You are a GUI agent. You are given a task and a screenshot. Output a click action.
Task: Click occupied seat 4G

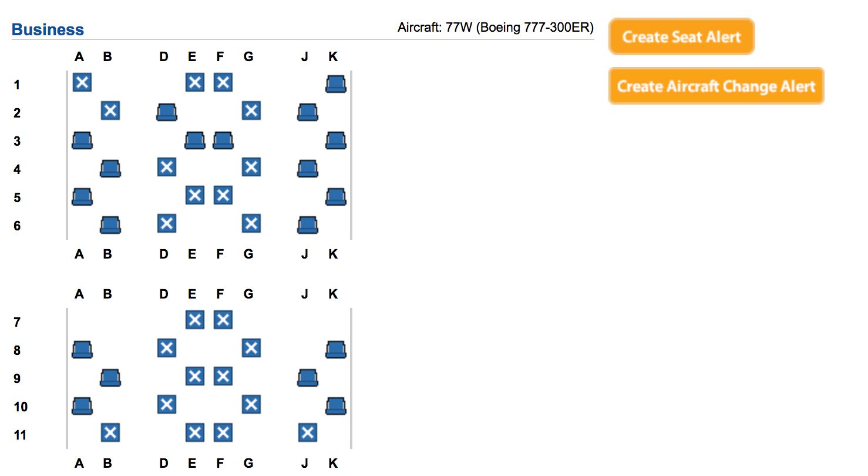251,167
